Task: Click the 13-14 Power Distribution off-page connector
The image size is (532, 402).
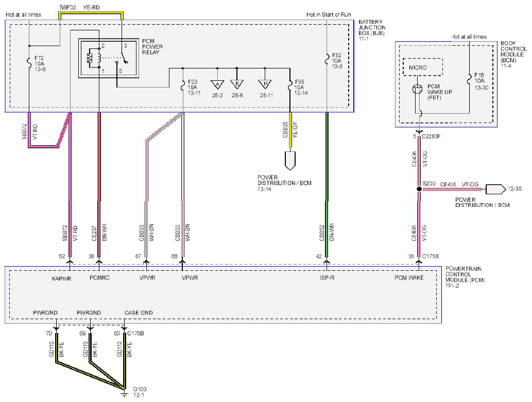Action: (290, 161)
